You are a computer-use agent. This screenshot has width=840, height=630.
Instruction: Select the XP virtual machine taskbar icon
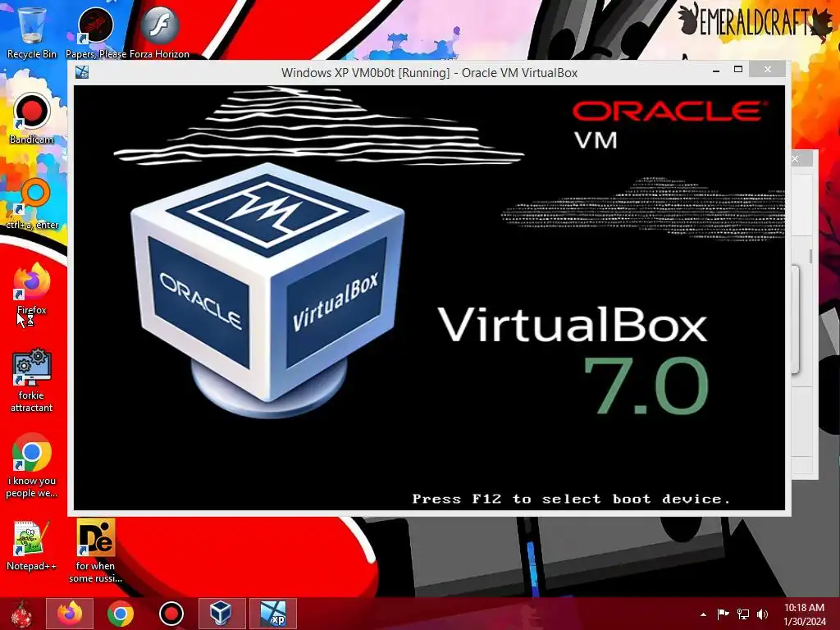272,614
